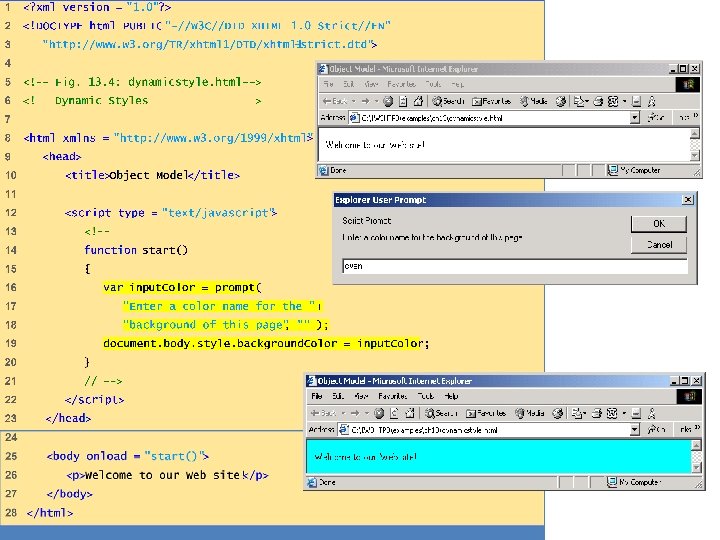The width and height of the screenshot is (720, 540).
Task: Open Forward history dropdown in white-page IE window
Action: tap(376, 101)
